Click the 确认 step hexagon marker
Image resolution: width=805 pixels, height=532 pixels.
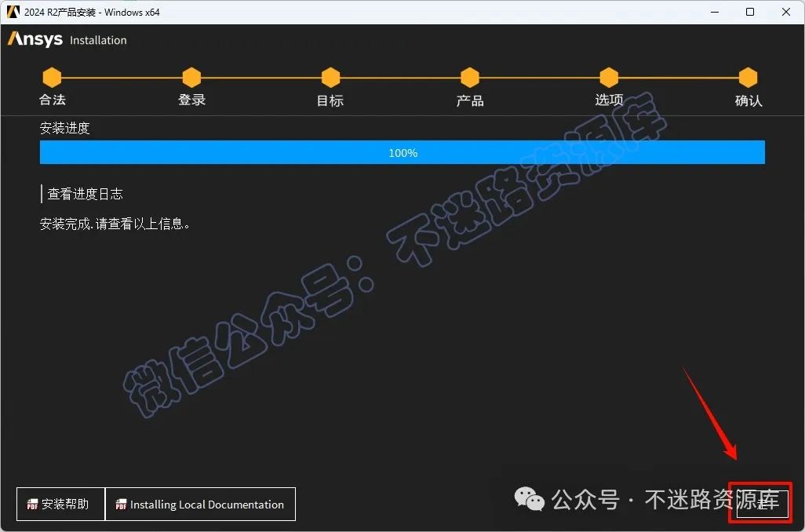tap(748, 78)
